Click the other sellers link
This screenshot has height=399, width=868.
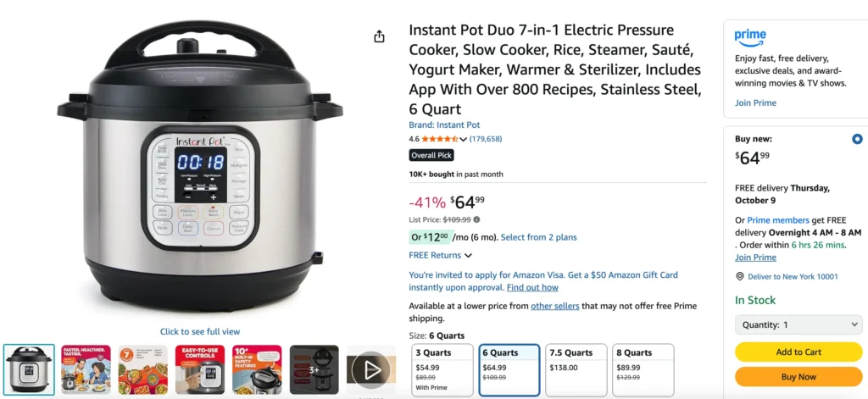pos(554,306)
